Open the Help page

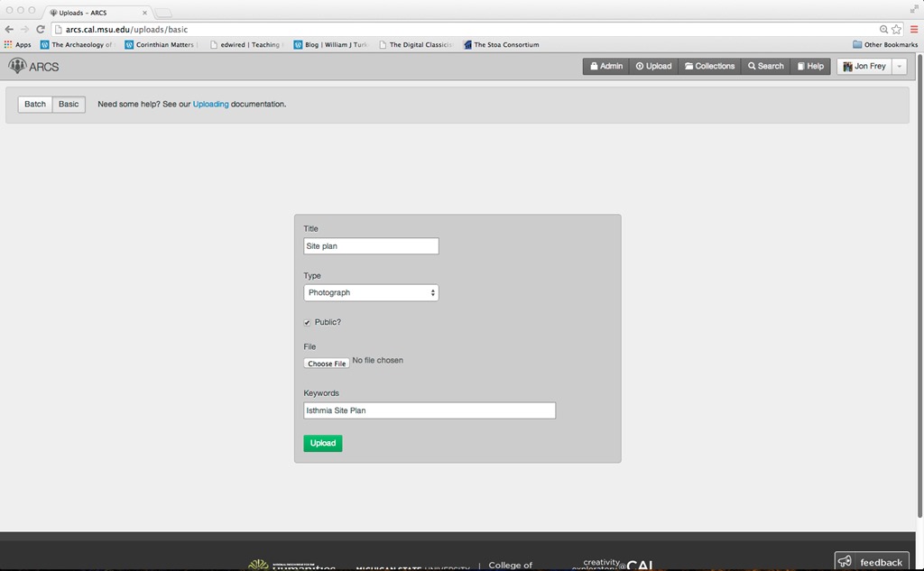coord(809,66)
